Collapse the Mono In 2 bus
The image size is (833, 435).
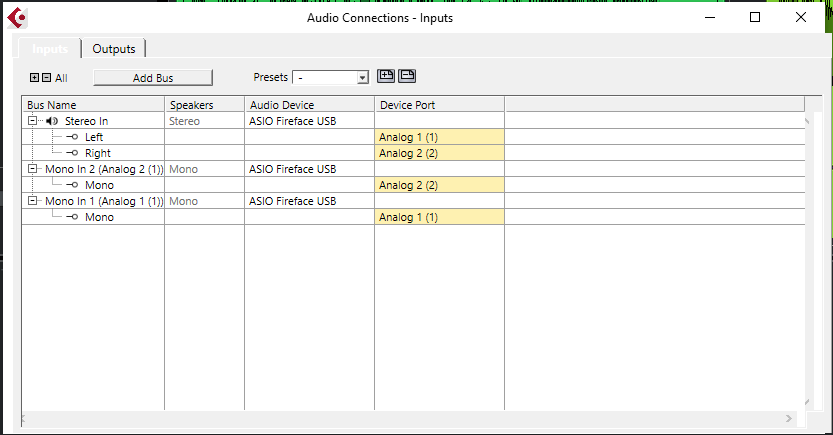[x=32, y=169]
